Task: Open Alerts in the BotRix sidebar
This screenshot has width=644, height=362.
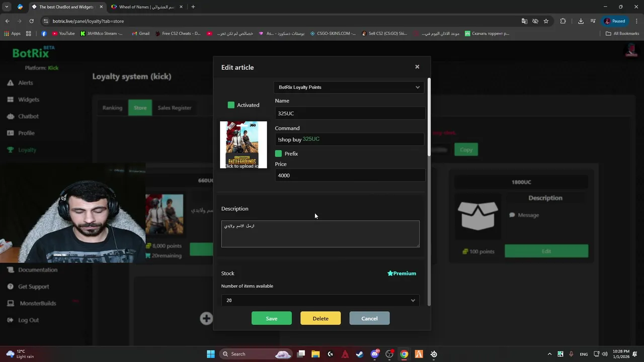Action: coord(25,82)
